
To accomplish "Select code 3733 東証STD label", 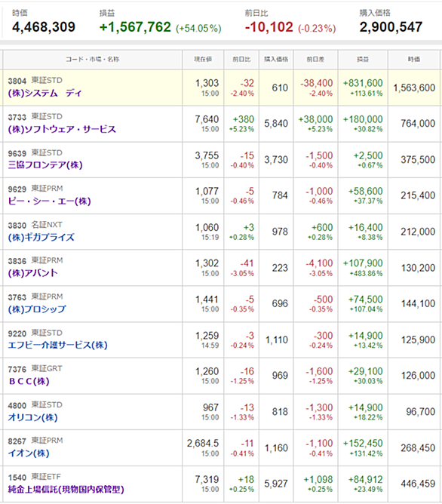I will coord(35,116).
